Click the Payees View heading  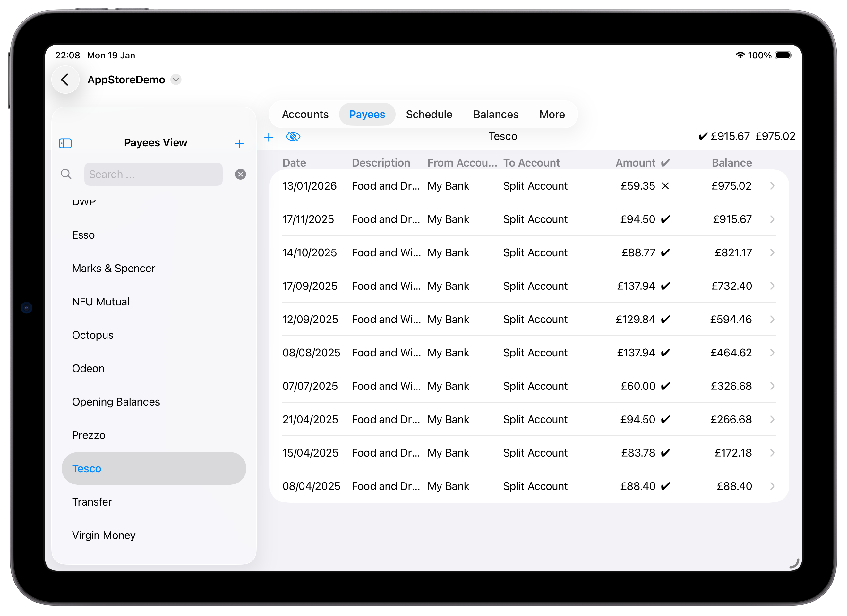click(155, 143)
